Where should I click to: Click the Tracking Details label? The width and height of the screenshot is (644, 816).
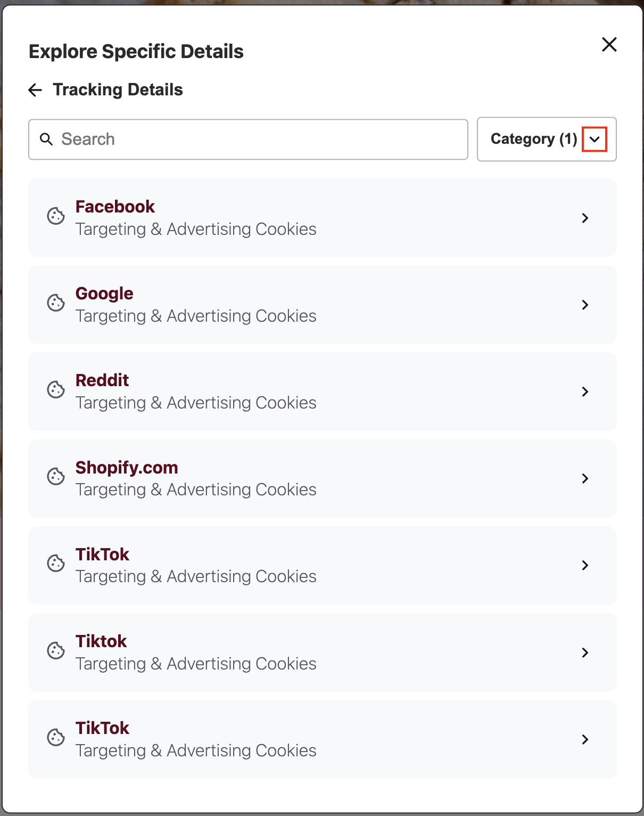118,89
